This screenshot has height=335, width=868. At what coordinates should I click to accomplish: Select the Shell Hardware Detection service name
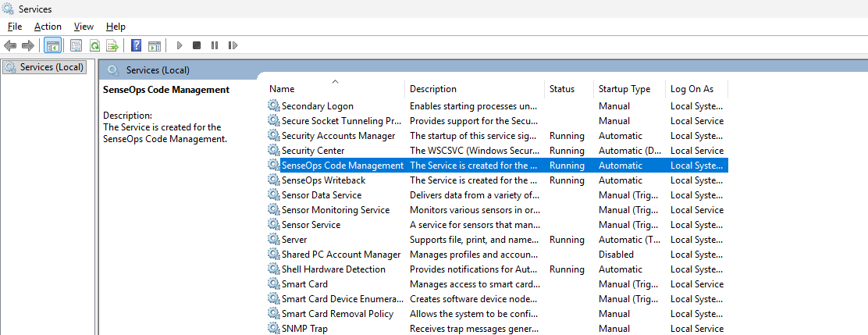coord(333,269)
